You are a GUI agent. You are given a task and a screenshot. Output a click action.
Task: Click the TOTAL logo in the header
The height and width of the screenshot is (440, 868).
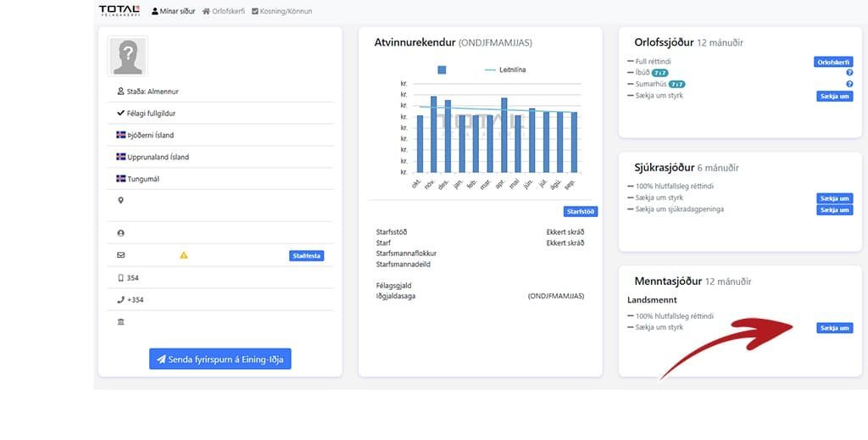120,10
